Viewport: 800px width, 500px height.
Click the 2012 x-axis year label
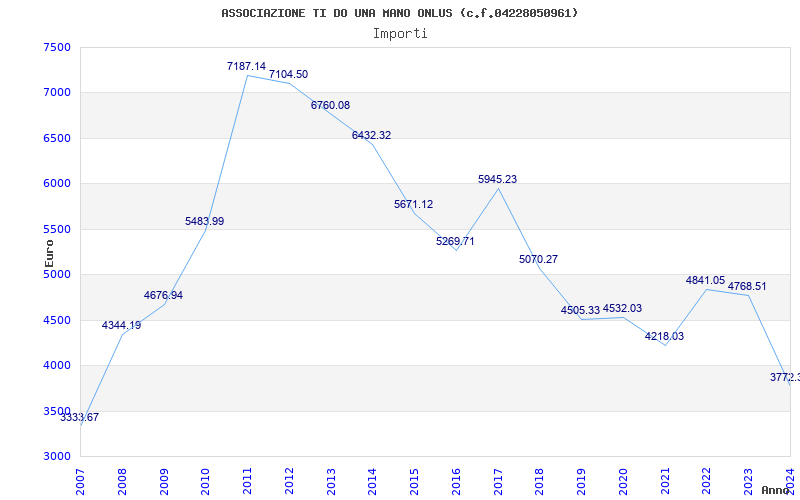(x=289, y=482)
